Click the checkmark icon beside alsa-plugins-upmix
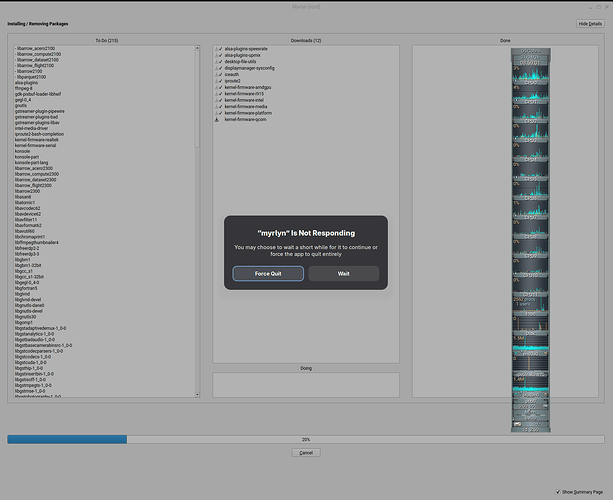 (x=220, y=56)
